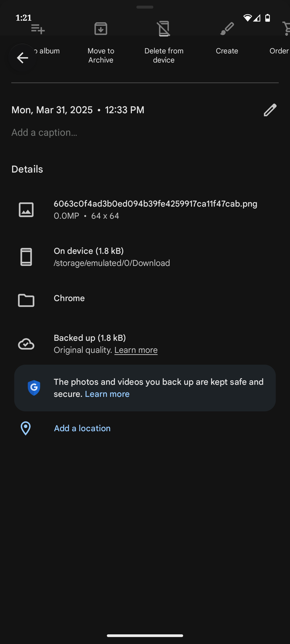This screenshot has width=290, height=644.
Task: Open Learn more about backup security
Action: (107, 394)
